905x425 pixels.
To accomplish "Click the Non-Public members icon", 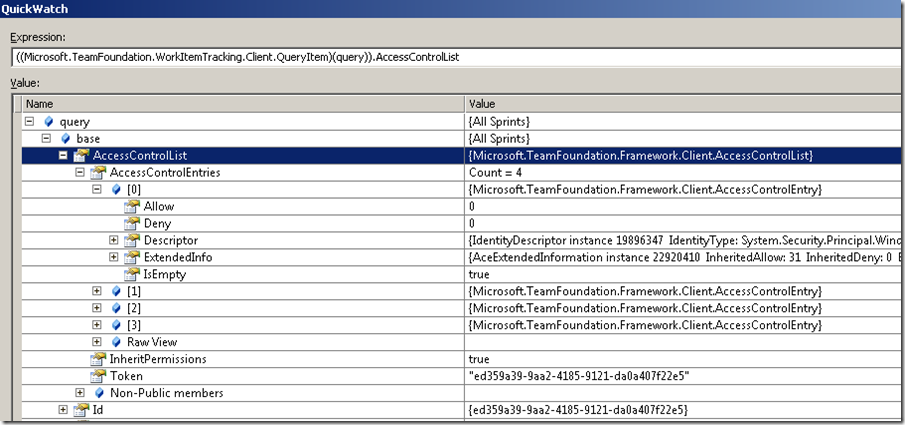I will (x=99, y=393).
